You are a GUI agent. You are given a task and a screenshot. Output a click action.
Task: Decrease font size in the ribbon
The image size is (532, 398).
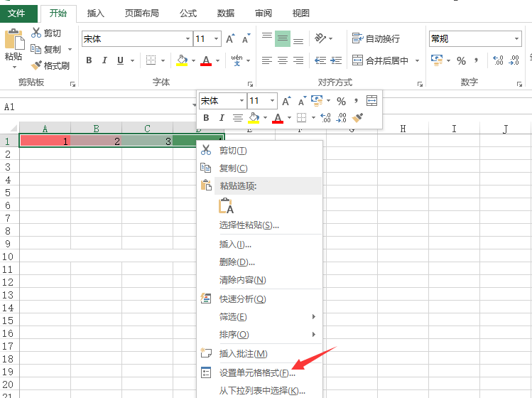246,38
